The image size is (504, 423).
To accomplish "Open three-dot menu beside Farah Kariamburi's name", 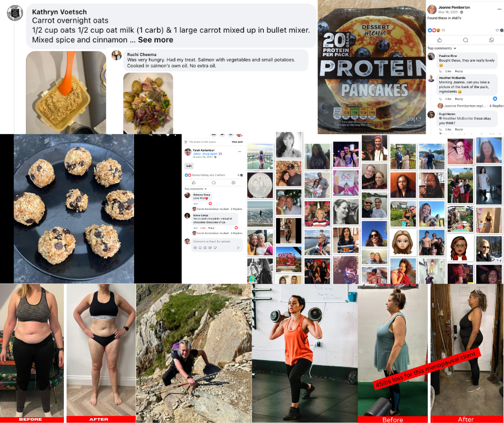I will (240, 151).
